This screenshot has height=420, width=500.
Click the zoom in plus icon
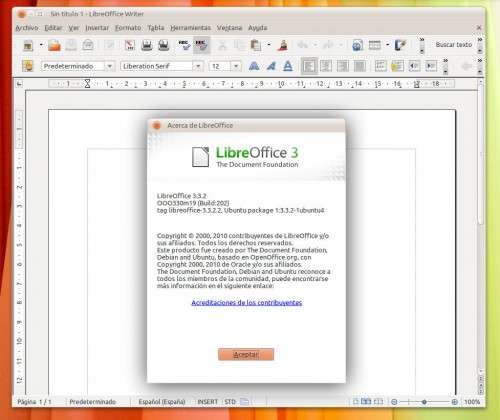(x=454, y=402)
